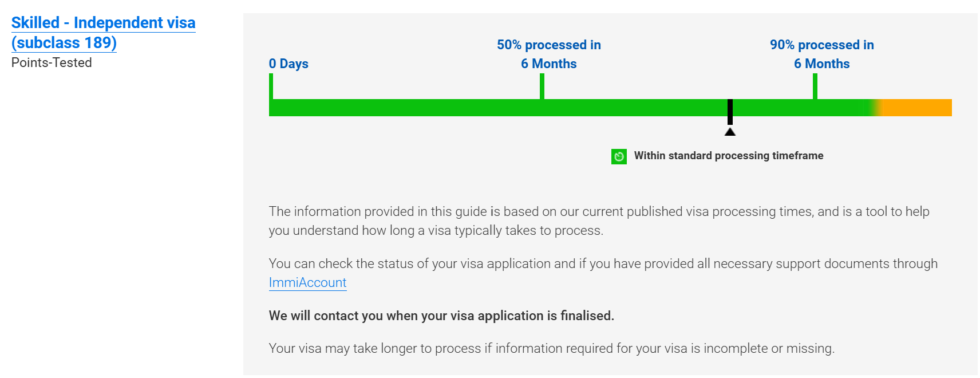
Task: Click the 'We will contact you' bold notice
Action: click(x=441, y=316)
